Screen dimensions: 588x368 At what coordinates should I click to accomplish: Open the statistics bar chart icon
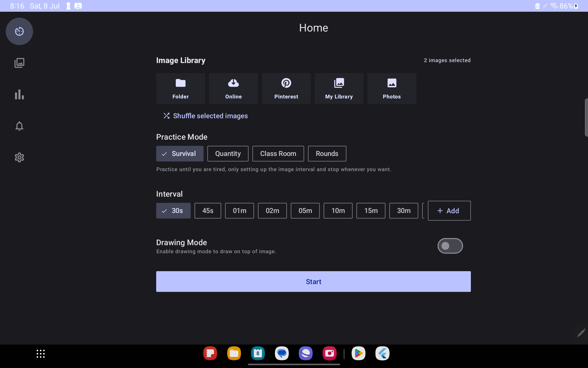pos(20,95)
